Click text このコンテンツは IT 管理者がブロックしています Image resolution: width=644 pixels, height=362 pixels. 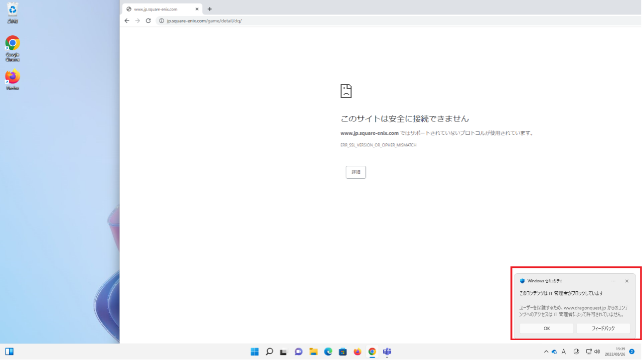[x=561, y=293]
